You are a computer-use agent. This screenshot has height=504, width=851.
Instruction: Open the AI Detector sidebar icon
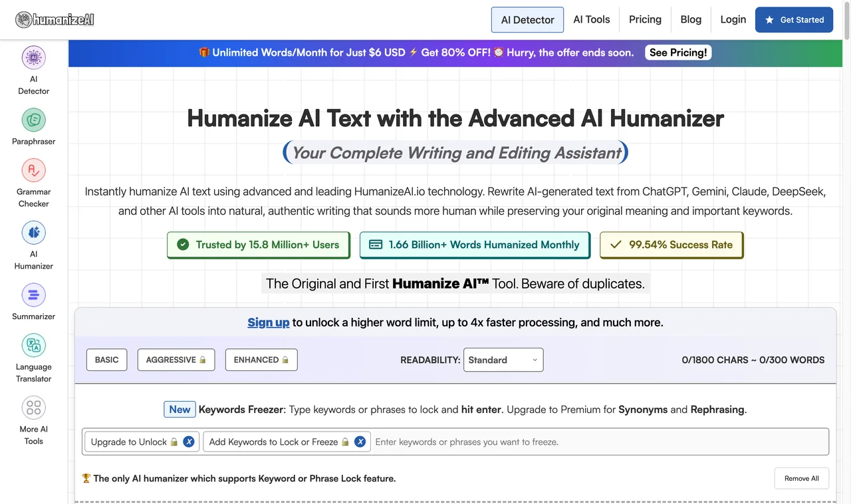click(x=33, y=58)
